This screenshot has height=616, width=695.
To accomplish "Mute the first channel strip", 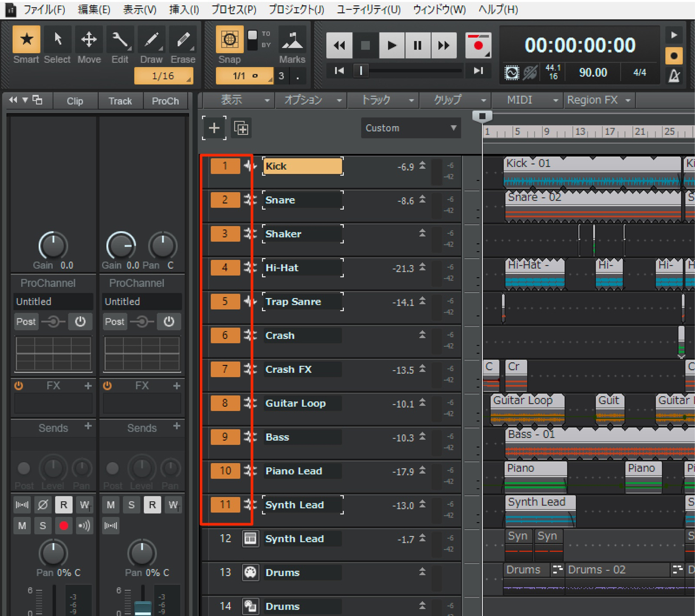I will coord(22,526).
